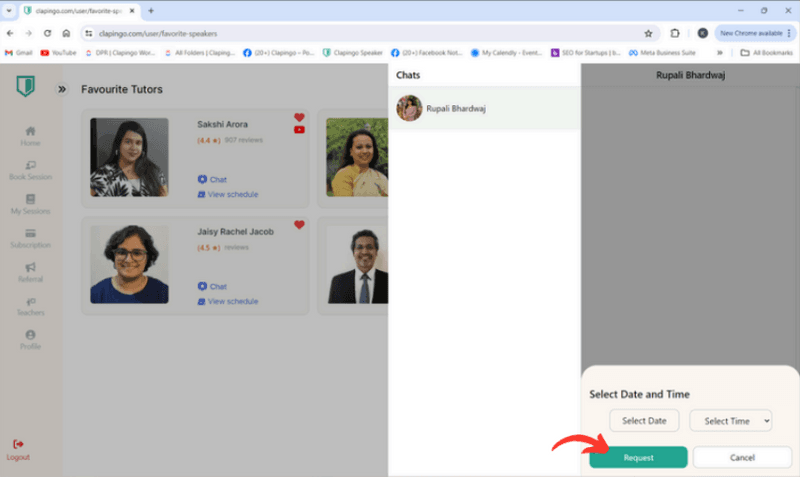Open View schedule for Sakshi Arora

pos(232,194)
